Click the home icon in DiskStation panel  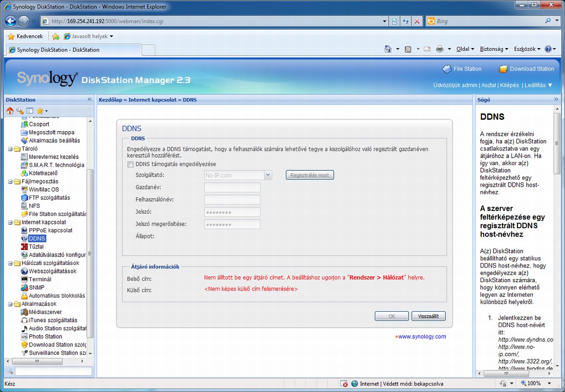pyautogui.click(x=10, y=111)
